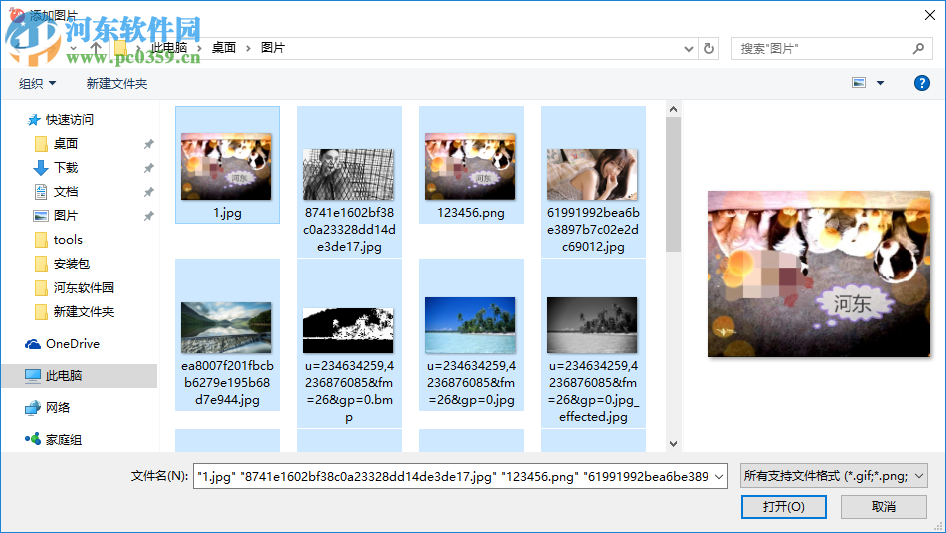
Task: Click 图片 in the breadcrumb path
Action: point(273,48)
